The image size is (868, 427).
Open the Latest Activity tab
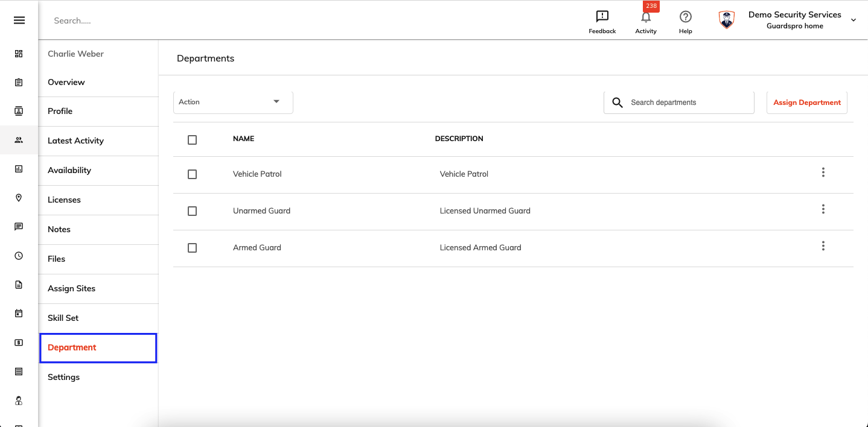98,141
